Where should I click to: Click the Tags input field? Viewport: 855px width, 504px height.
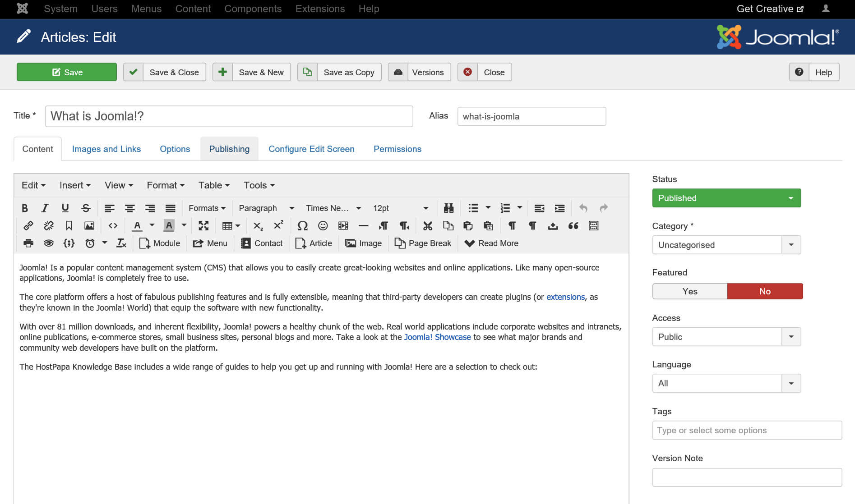pos(747,430)
